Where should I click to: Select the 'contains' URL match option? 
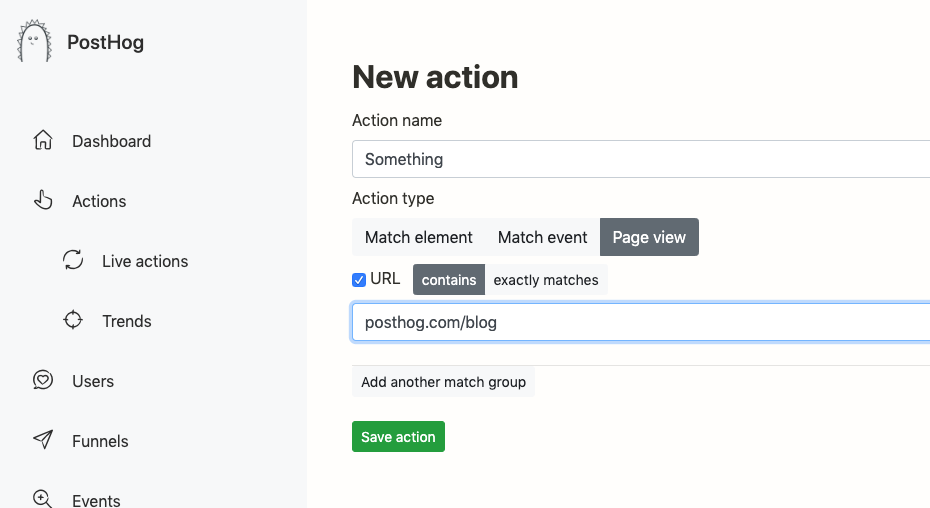coord(449,280)
